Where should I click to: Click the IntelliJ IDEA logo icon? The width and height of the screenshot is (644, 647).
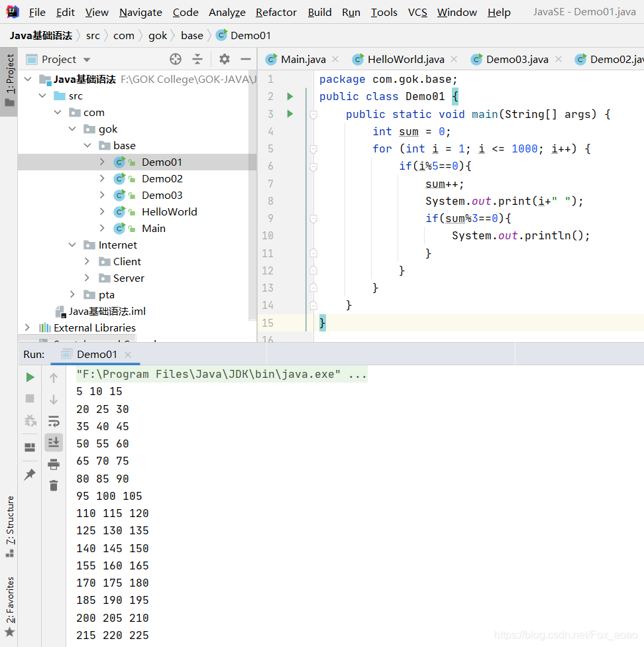(x=13, y=12)
